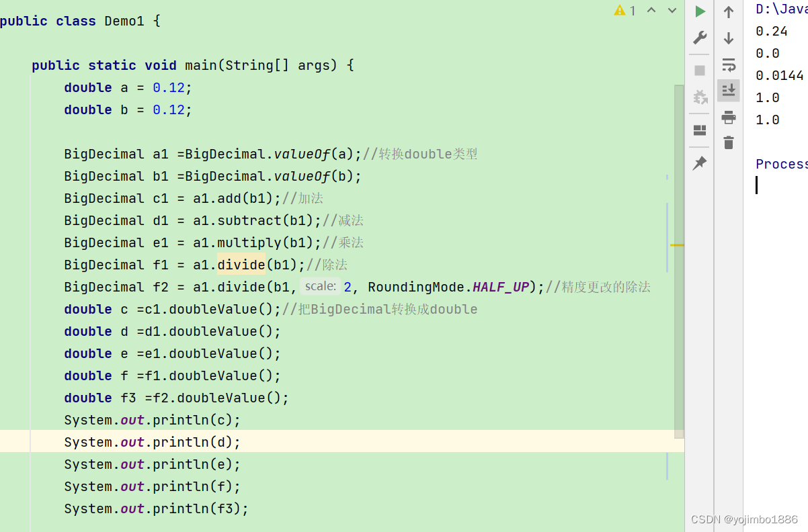Click the debug attach icon
Screen dimensions: 808x532
point(700,97)
